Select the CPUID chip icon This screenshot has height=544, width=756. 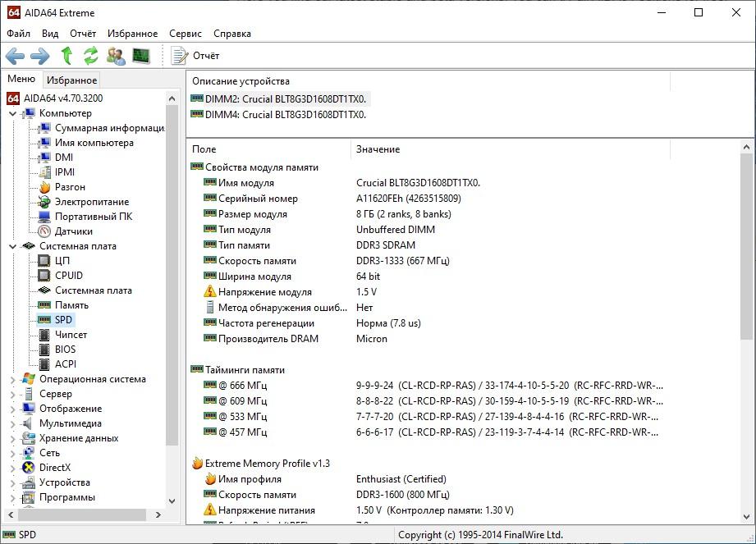point(44,276)
